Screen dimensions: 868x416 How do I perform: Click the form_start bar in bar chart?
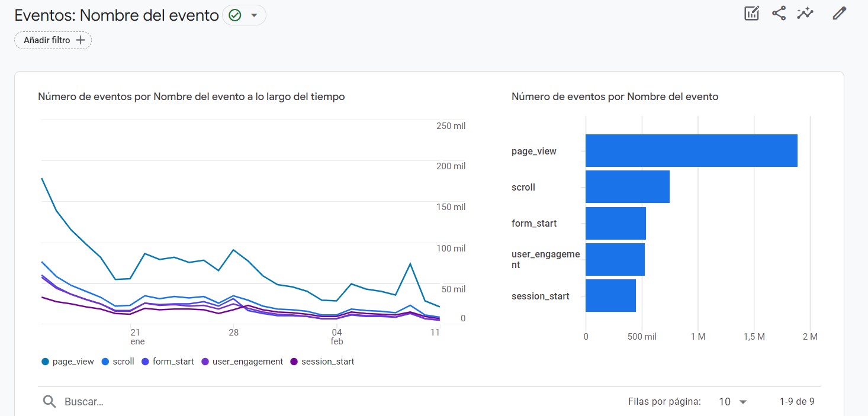tap(615, 223)
